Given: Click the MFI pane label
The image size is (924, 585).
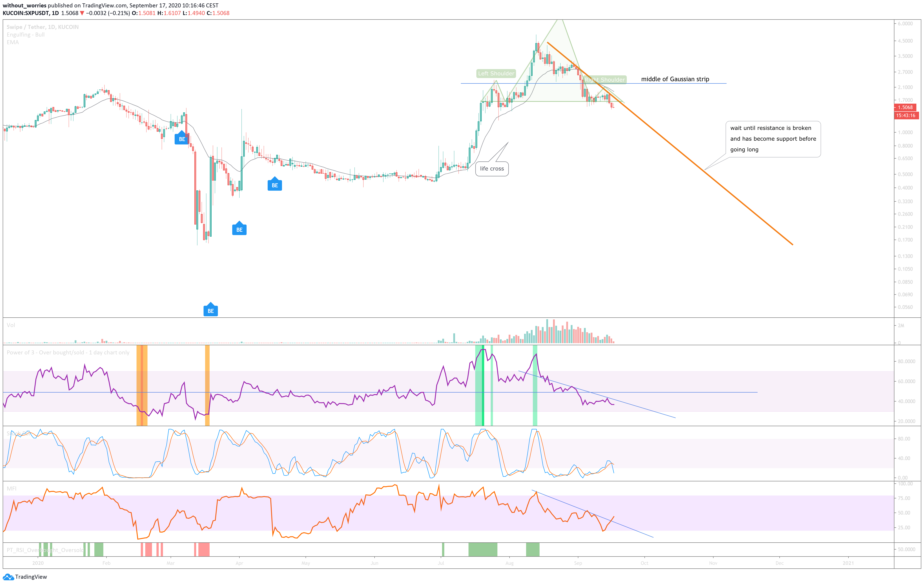Looking at the screenshot, I should tap(11, 489).
